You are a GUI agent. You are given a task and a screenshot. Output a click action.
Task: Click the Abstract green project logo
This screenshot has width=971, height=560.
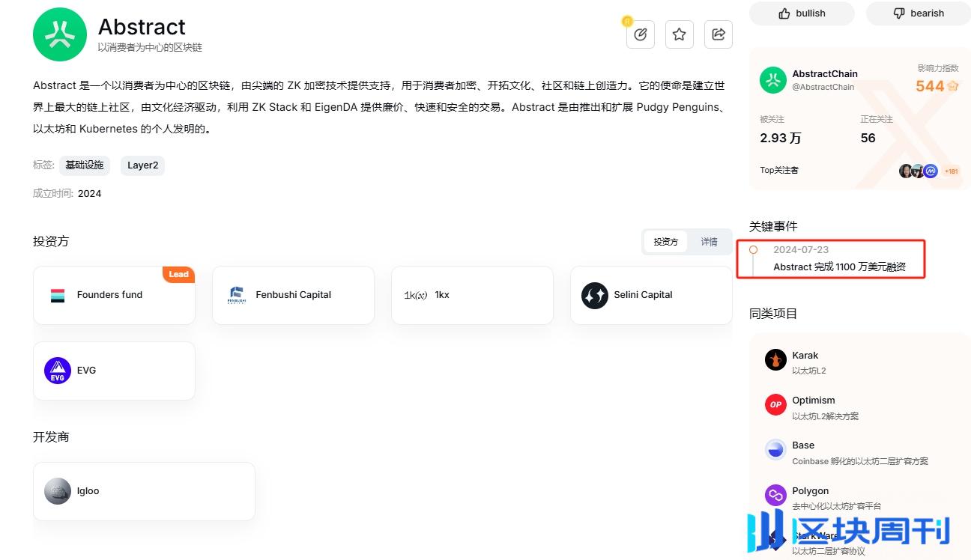pos(60,34)
